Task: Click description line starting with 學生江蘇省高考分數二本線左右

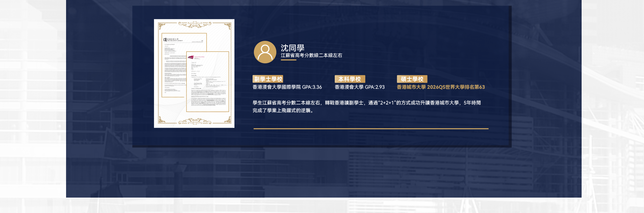Action: pos(367,103)
